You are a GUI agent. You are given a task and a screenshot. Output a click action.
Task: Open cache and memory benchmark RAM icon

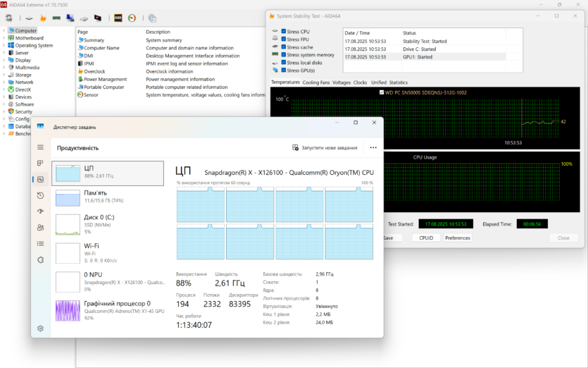(56, 18)
